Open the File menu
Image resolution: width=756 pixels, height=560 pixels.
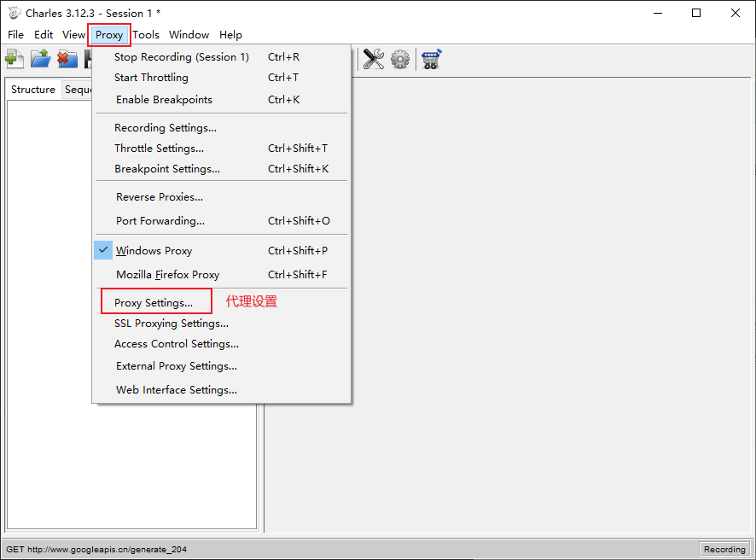coord(15,35)
